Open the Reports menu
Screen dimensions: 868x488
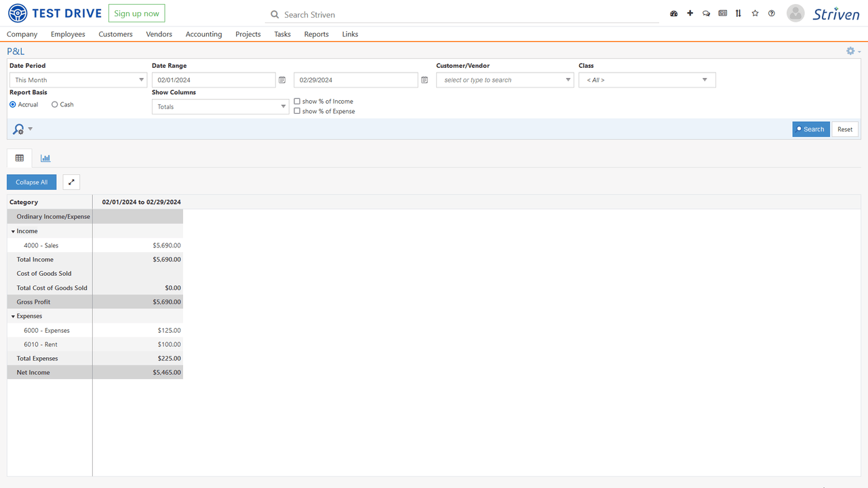316,34
